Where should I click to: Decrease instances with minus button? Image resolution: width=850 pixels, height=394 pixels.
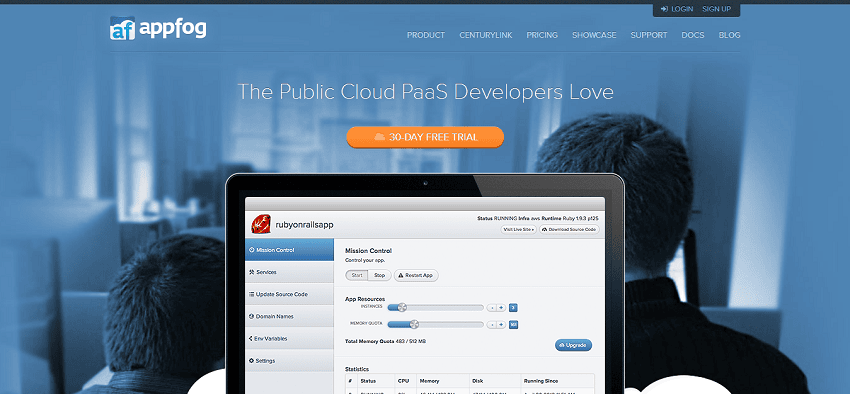(492, 308)
